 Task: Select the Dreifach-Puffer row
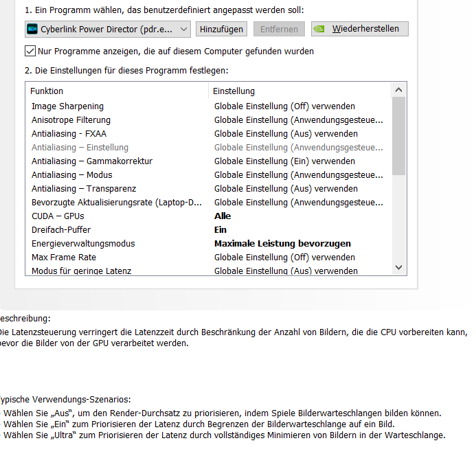pos(209,229)
